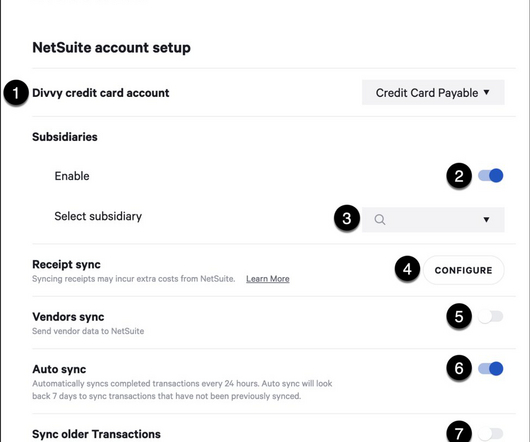This screenshot has height=442, width=530.
Task: Click the search magnifier in subsidiary field
Action: 380,220
